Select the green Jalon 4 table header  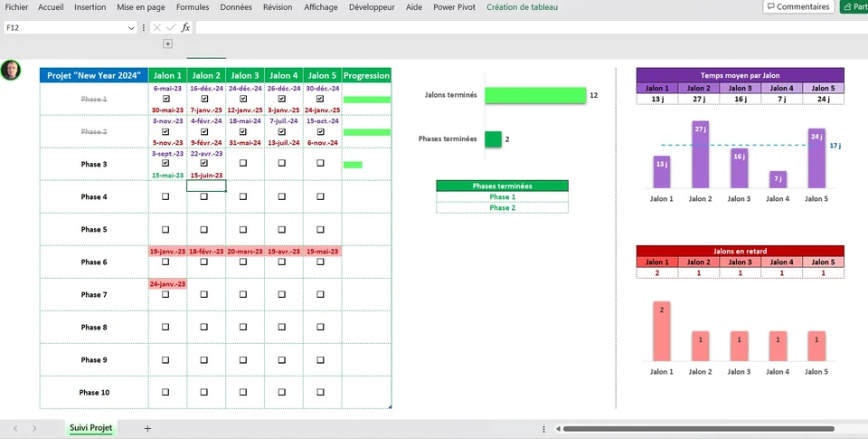283,75
